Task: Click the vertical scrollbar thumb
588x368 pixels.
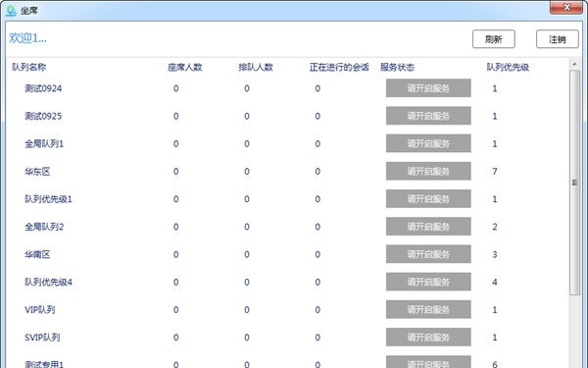Action: (574, 183)
